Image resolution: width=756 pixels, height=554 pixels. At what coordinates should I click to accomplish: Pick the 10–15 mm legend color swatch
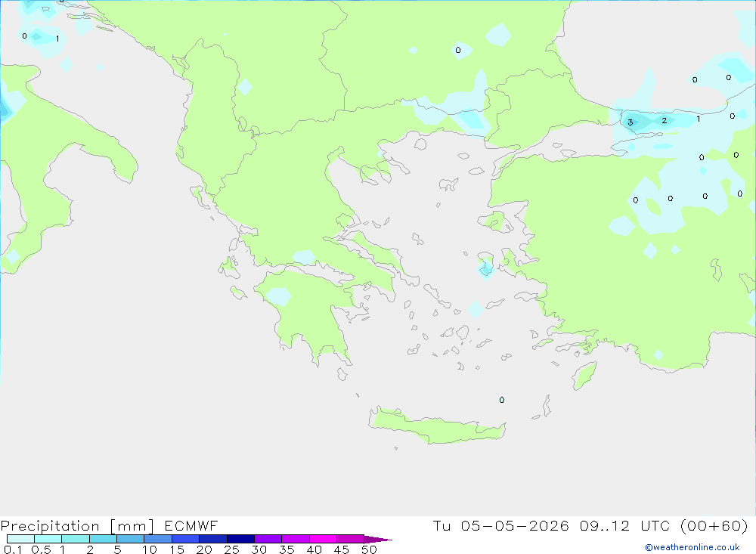(158, 539)
